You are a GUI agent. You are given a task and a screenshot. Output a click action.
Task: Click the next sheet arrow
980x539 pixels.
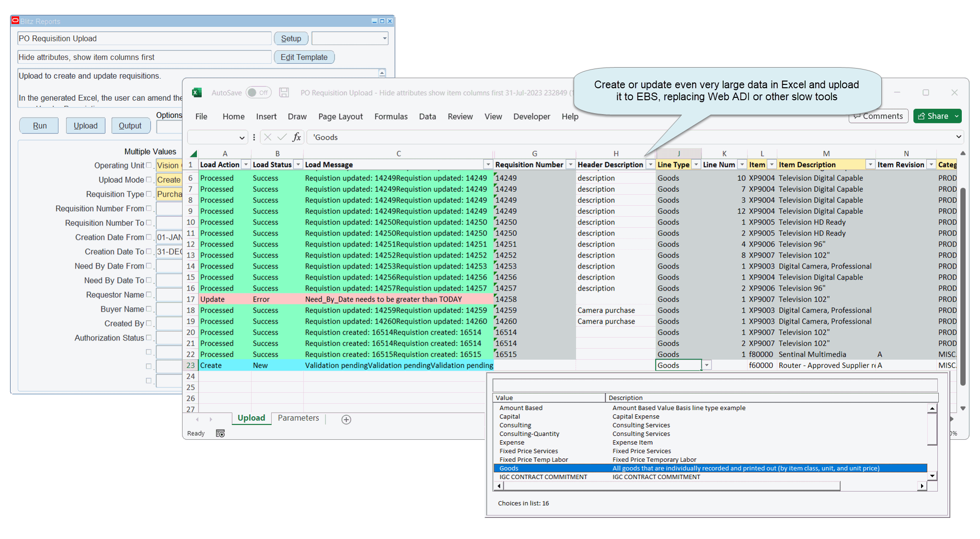point(211,419)
